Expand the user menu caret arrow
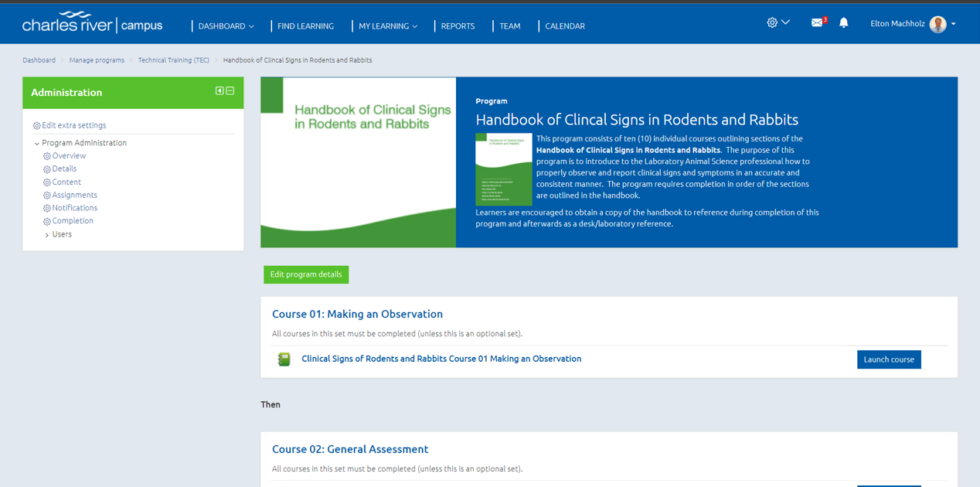Viewport: 980px width, 487px height. [x=954, y=24]
